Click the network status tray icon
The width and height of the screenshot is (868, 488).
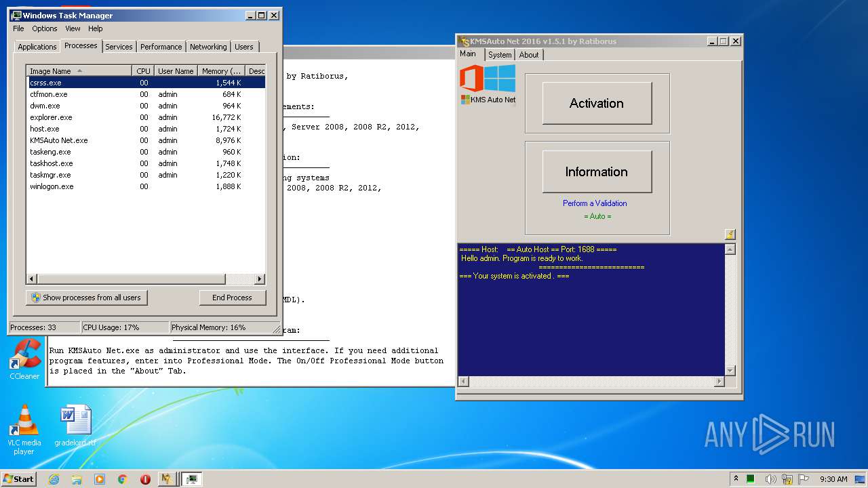tap(787, 479)
